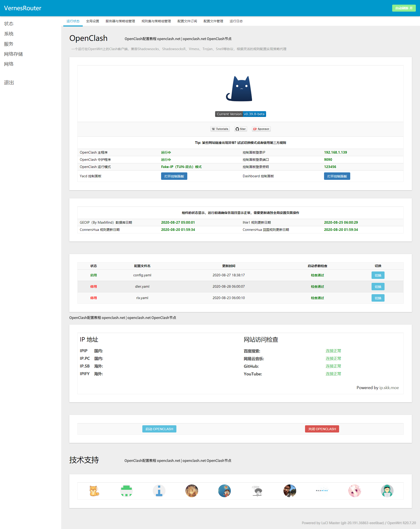
Task: Open the 配置文件订阅 tab
Action: [187, 21]
